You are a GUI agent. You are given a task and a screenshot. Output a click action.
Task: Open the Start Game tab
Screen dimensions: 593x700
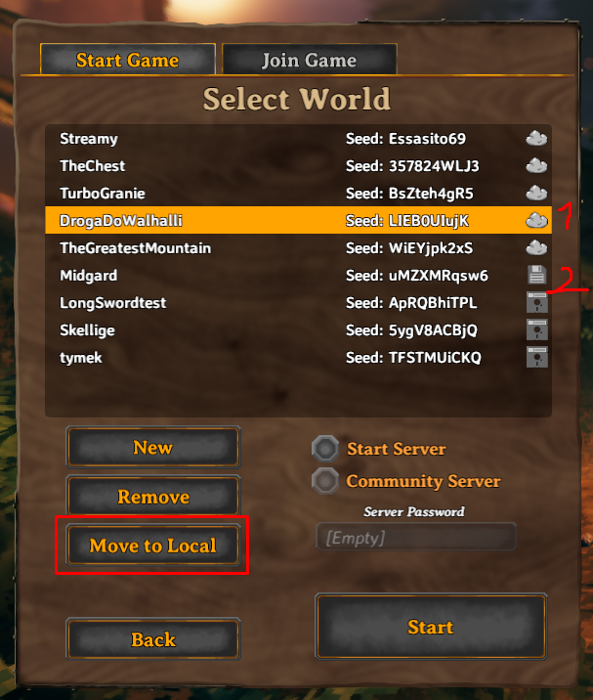(128, 60)
